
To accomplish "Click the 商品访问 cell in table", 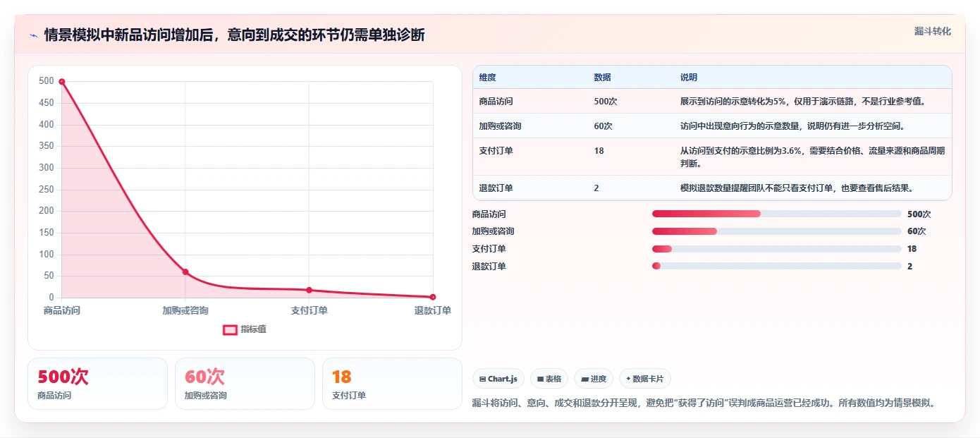I will pos(496,102).
